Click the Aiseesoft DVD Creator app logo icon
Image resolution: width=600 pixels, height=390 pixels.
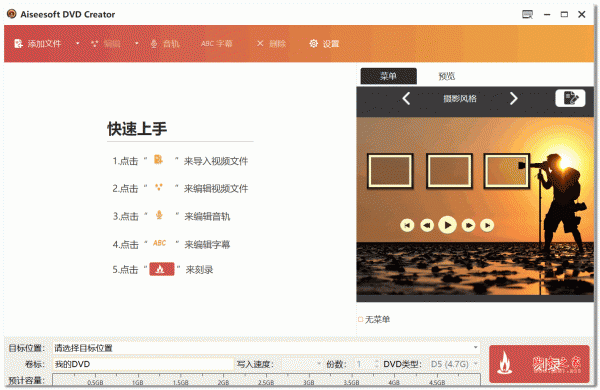point(11,14)
